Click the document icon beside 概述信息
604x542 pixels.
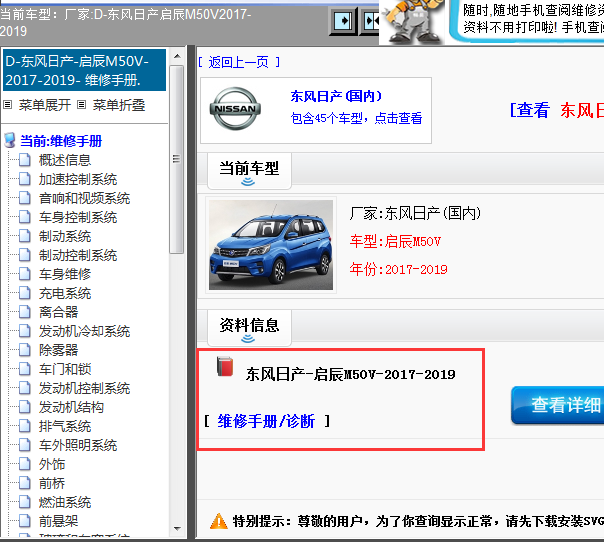click(25, 160)
